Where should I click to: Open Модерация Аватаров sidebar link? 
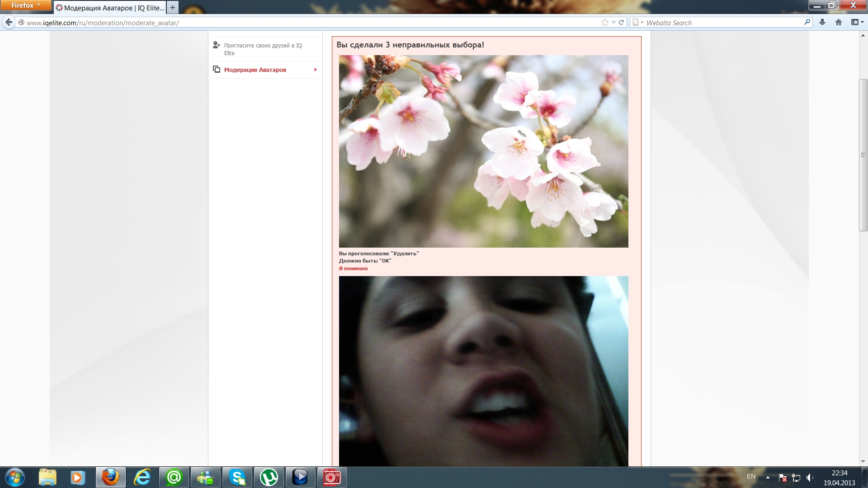(255, 70)
